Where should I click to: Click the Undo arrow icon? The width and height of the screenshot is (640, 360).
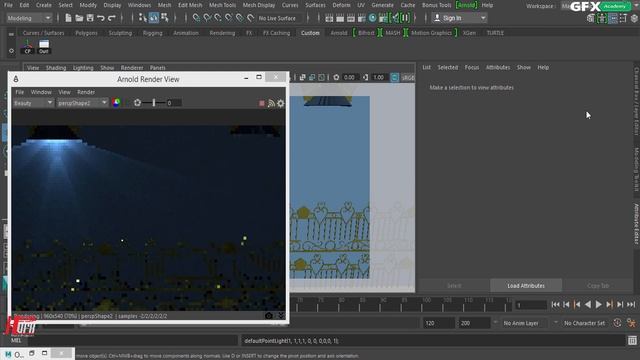[x=101, y=18]
